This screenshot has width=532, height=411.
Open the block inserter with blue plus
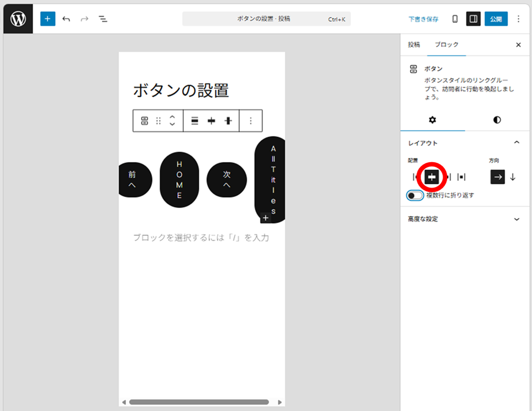[47, 18]
